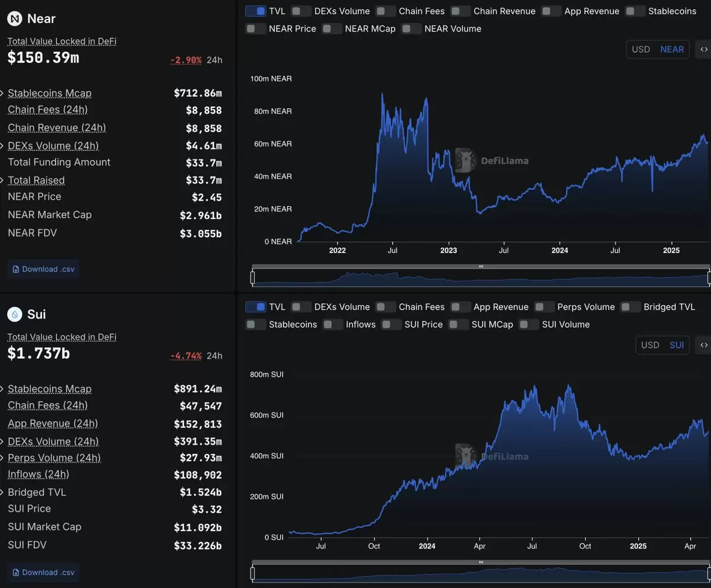Click left handle of Near range slider
The height and width of the screenshot is (588, 711).
tap(253, 277)
